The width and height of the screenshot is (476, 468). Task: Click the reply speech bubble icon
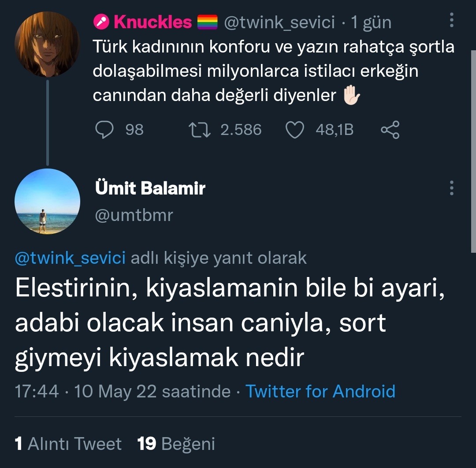tap(104, 129)
